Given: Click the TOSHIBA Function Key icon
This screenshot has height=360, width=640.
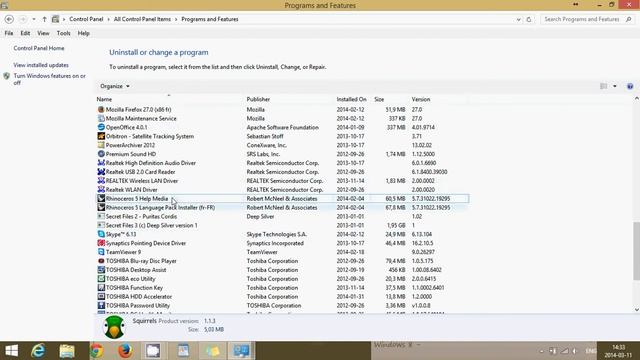Looking at the screenshot, I should click(101, 288).
